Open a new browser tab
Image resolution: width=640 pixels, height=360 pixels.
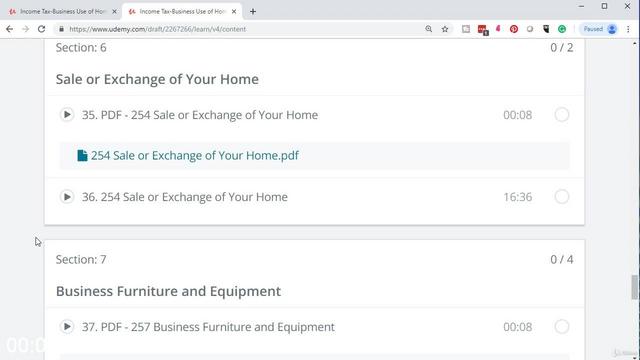click(x=253, y=11)
